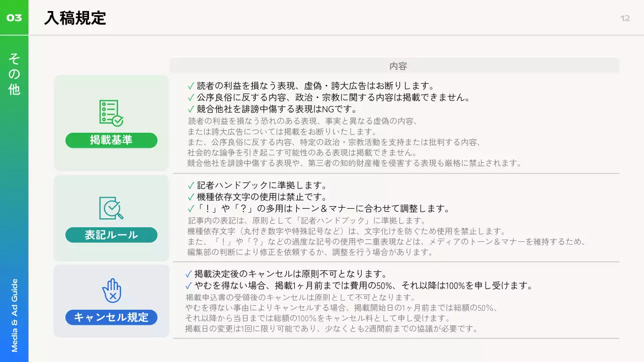The width and height of the screenshot is (644, 362).
Task: Click the その他 sidebar section label
Action: 14,74
